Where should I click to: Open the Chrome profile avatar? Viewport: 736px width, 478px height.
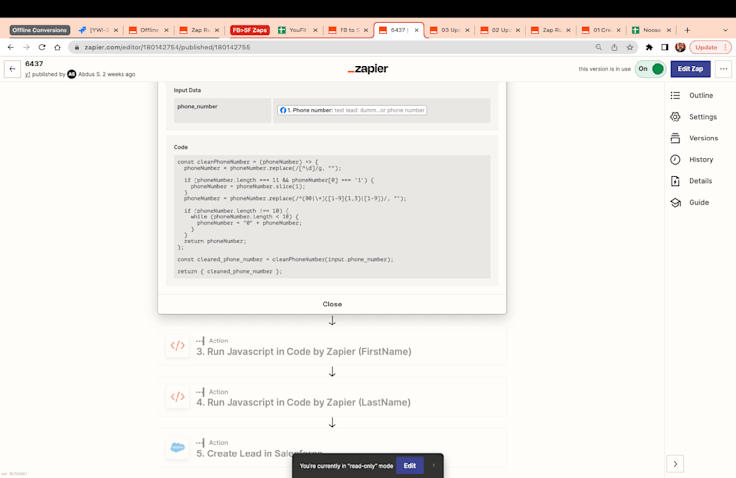(680, 47)
